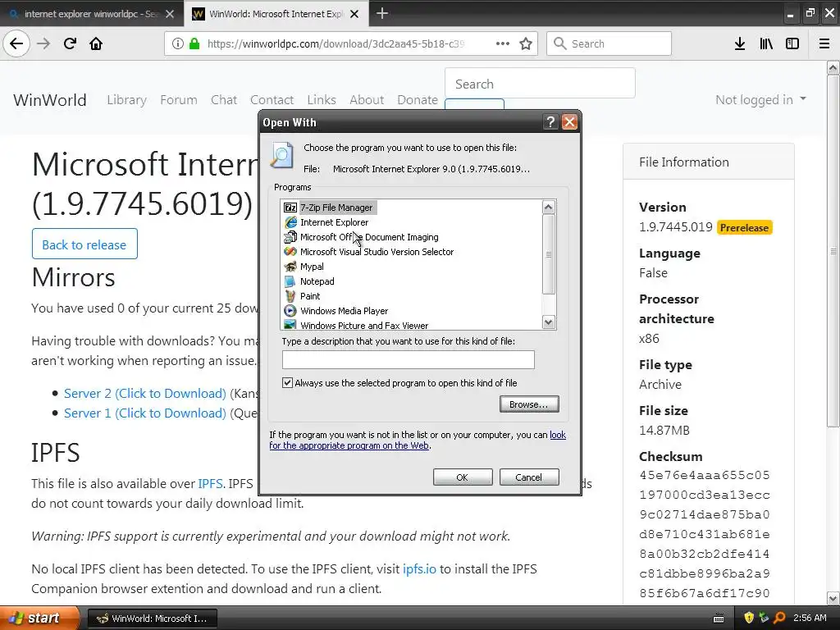Bookmark this page with the star icon

526,43
